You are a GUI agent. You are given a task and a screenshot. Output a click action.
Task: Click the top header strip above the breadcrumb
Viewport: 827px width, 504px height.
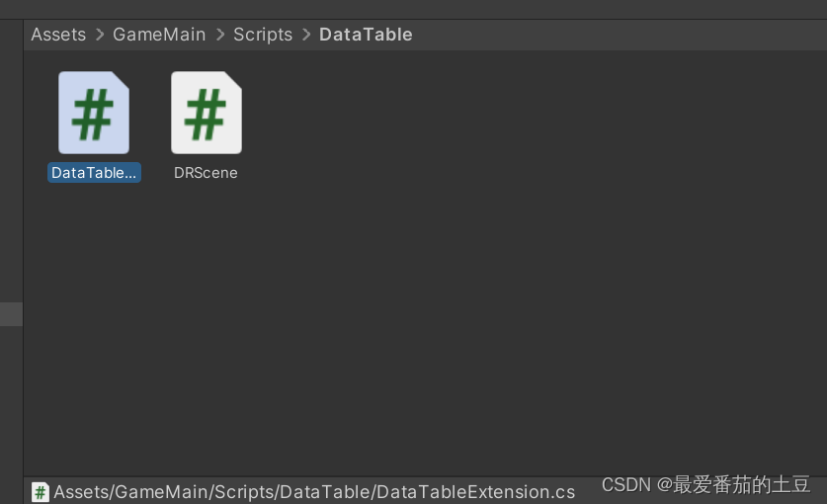point(413,10)
